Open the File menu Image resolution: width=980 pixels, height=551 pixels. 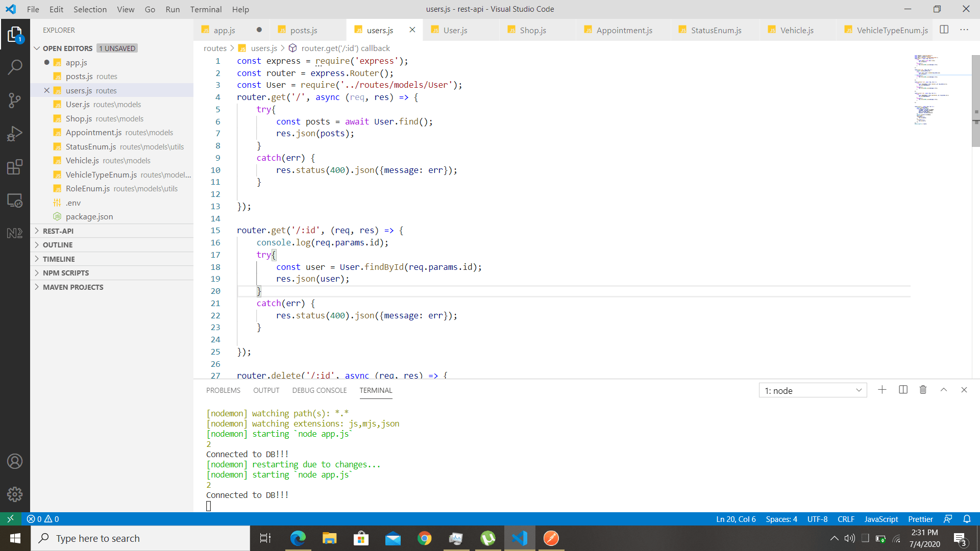click(33, 9)
